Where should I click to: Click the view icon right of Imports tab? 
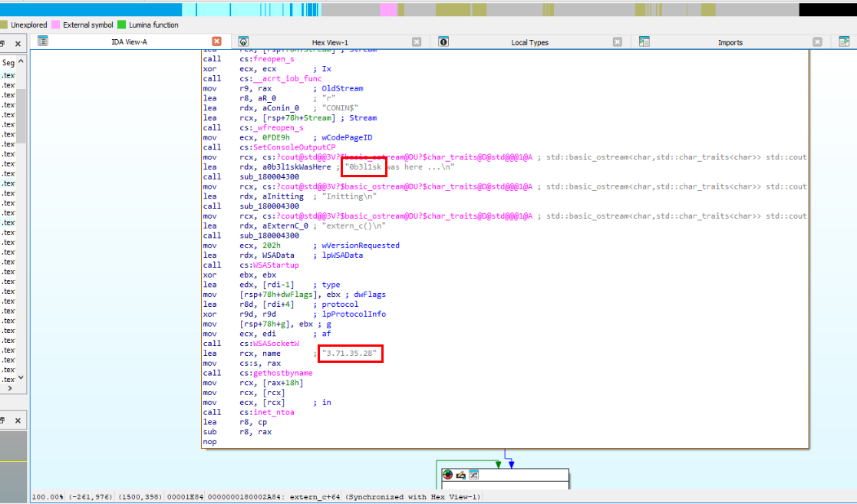coord(842,41)
